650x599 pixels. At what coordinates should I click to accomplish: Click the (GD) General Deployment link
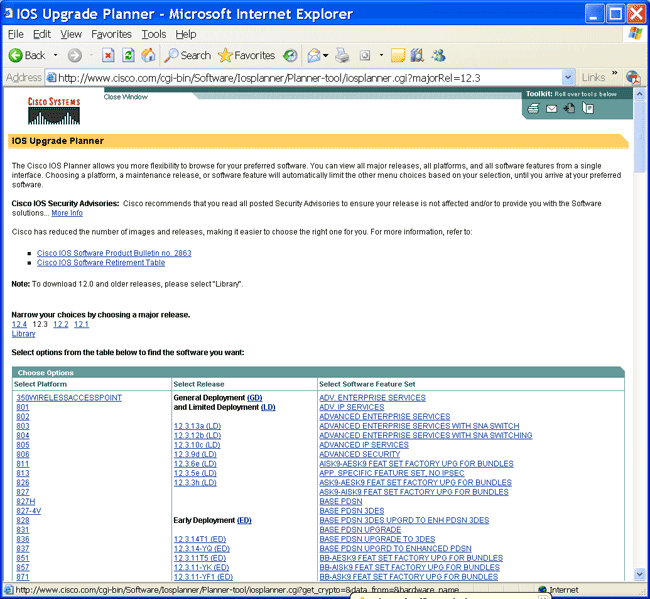(x=255, y=398)
